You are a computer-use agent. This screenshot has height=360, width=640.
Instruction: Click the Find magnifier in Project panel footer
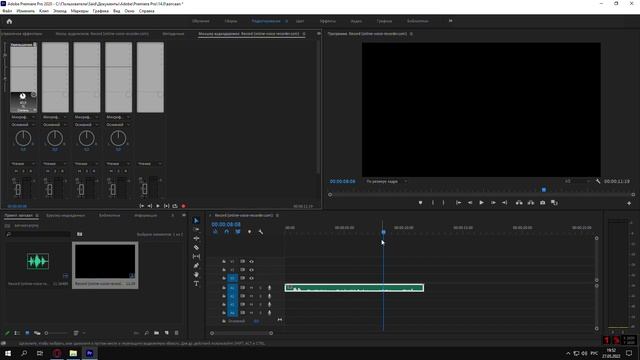(147, 333)
